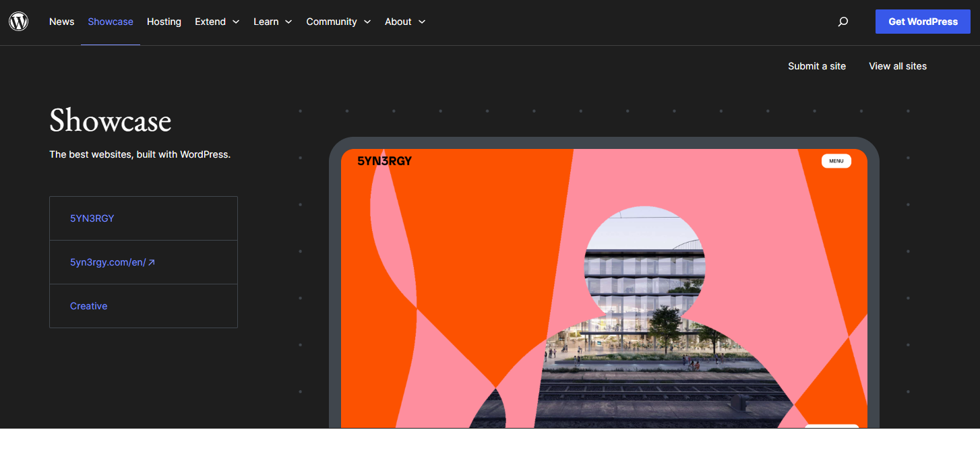The height and width of the screenshot is (465, 980).
Task: Go to the News page
Action: pos(61,22)
